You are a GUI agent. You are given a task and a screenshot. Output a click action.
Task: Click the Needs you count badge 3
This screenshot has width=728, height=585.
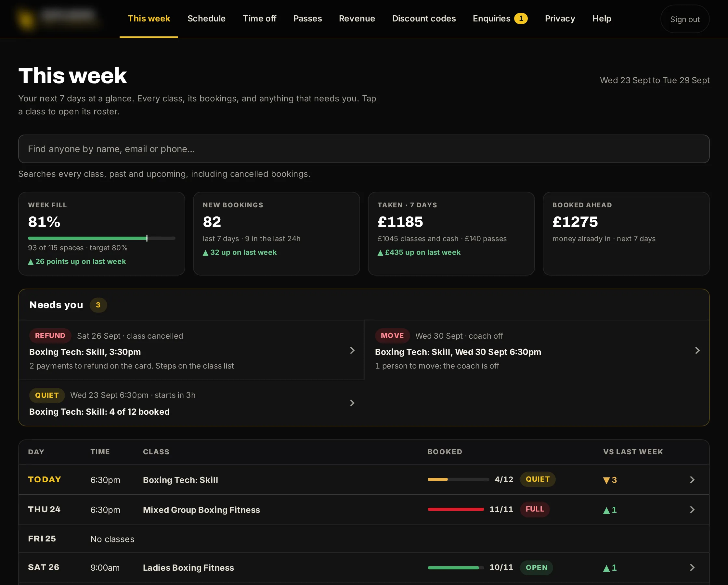pyautogui.click(x=98, y=305)
